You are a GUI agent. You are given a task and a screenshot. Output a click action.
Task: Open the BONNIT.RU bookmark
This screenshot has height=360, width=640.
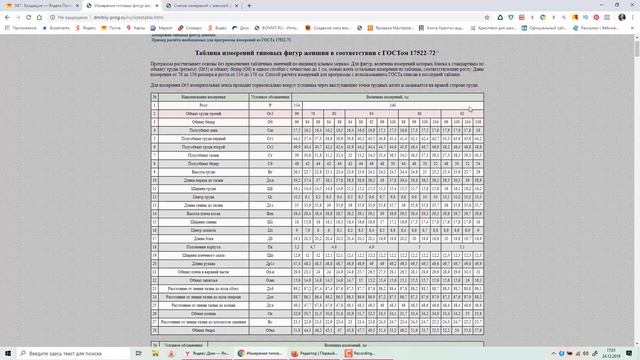pos(276,28)
